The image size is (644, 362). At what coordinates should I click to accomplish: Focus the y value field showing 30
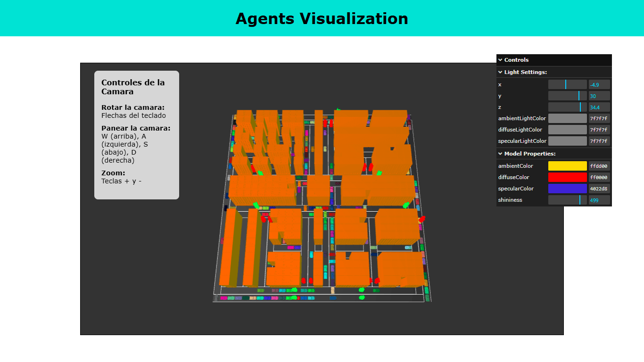(599, 96)
